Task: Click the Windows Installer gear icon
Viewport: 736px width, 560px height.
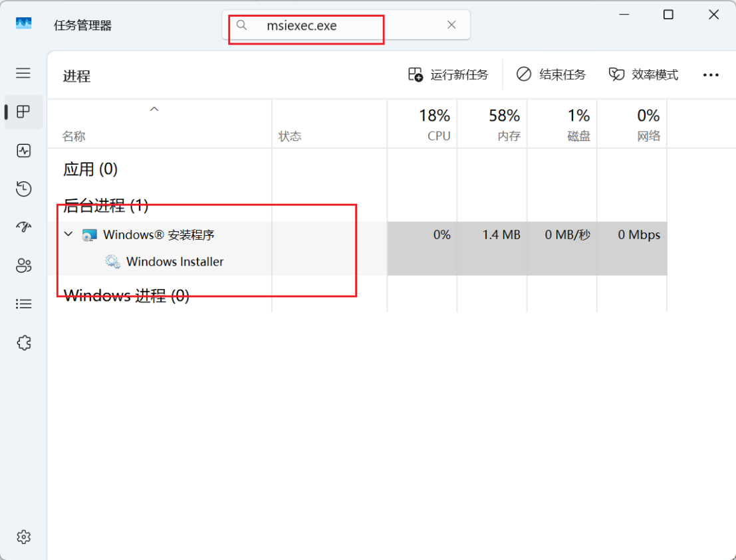Action: click(x=112, y=262)
